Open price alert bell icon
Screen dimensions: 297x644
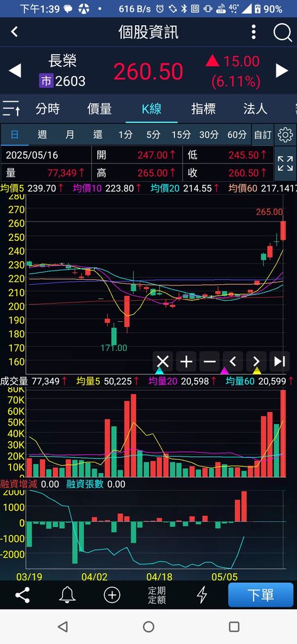(67, 595)
